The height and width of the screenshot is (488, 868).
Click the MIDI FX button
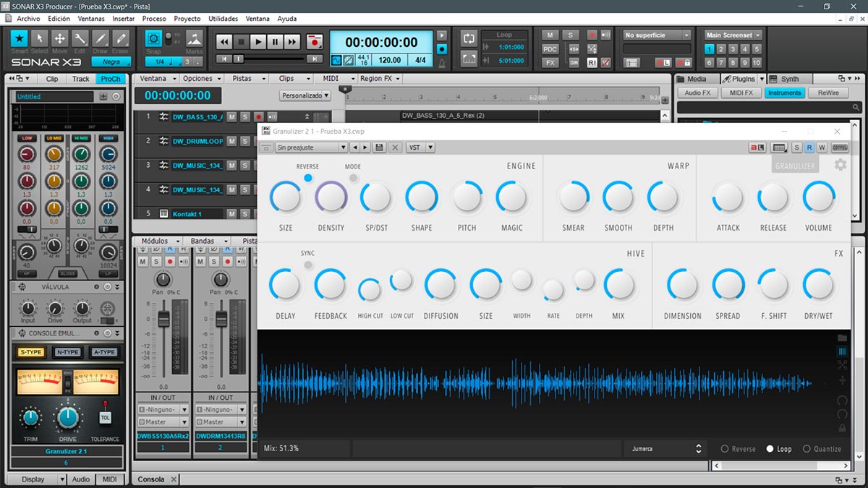tap(741, 93)
